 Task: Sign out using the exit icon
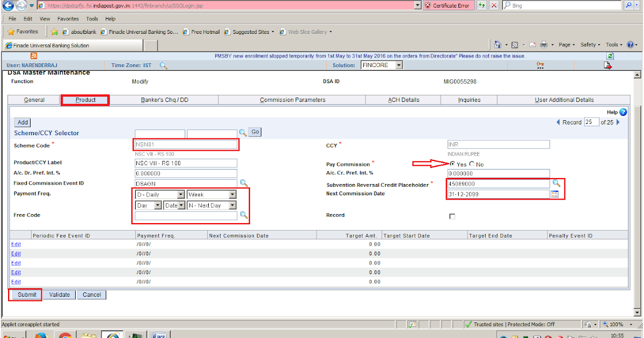point(607,65)
